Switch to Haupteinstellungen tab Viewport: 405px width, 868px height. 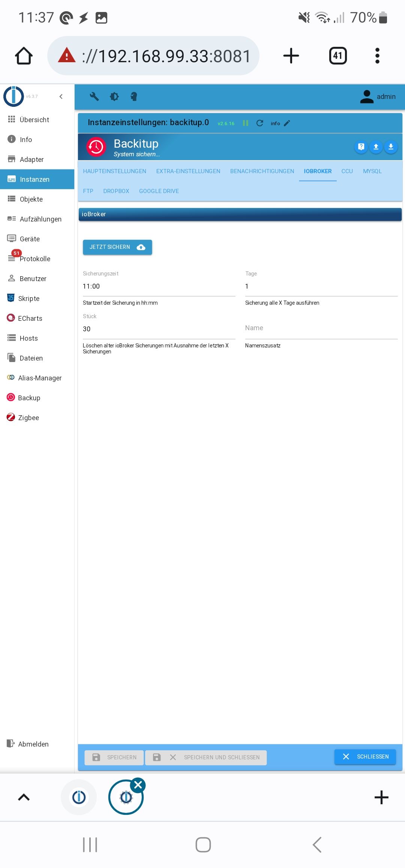click(114, 171)
